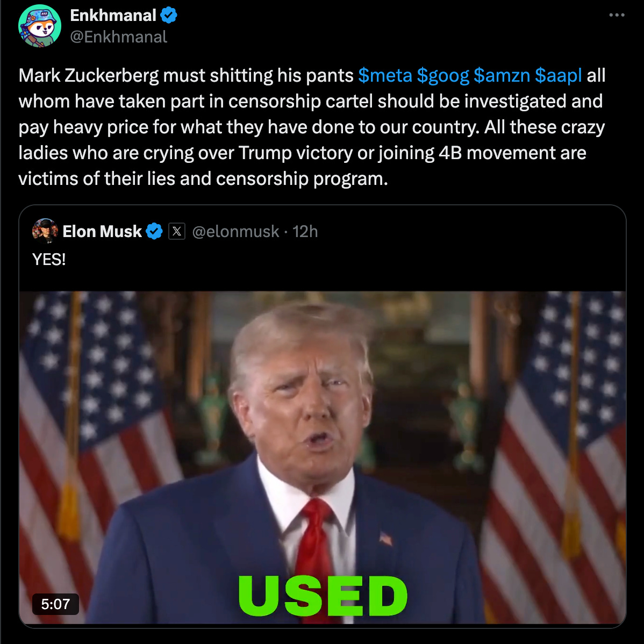The width and height of the screenshot is (644, 644).
Task: Open the $amzn cashtag
Action: 502,76
